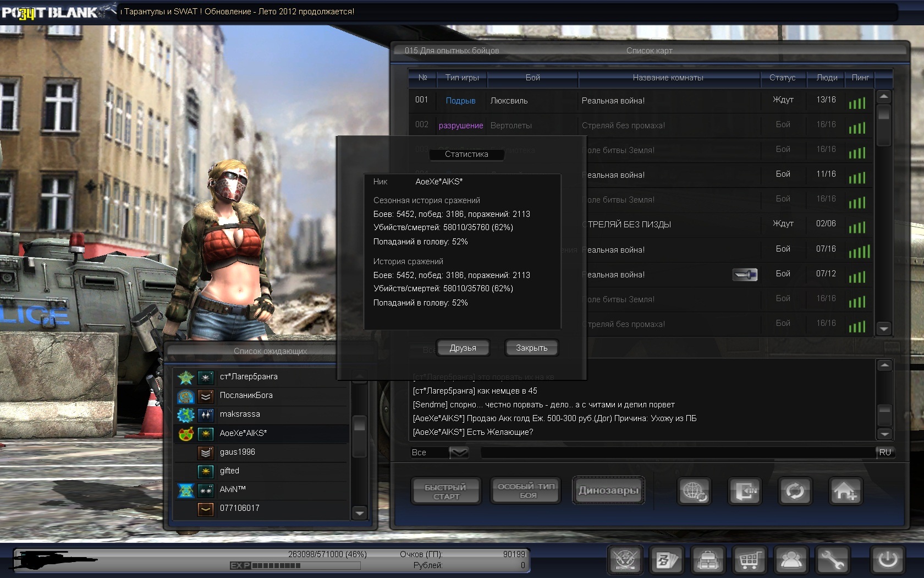
Task: Sort rooms by Статус column header
Action: [782, 78]
